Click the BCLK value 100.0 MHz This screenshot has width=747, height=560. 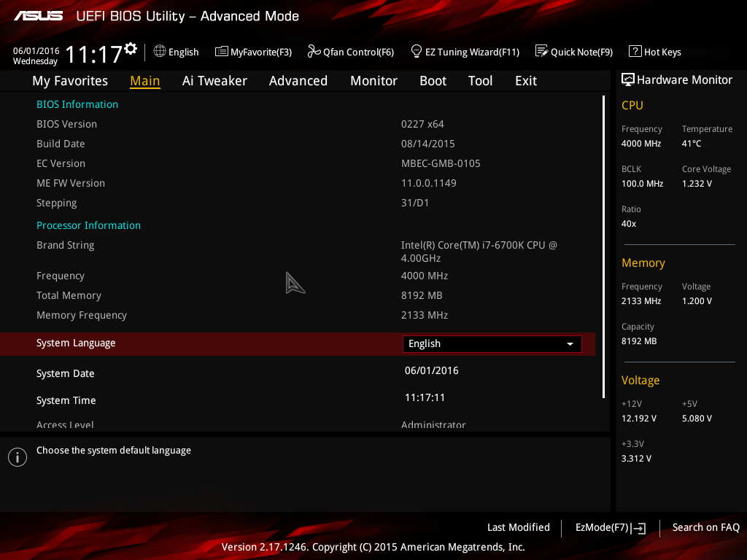pos(642,183)
